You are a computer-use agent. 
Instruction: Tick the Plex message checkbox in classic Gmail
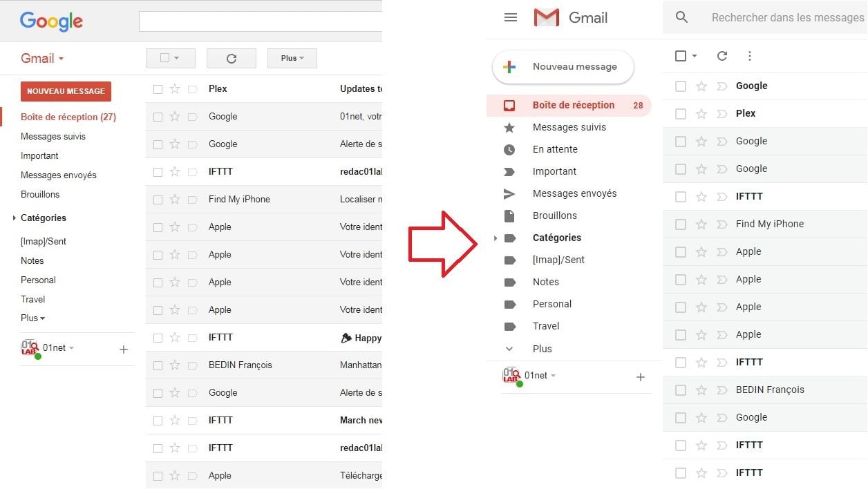(x=158, y=89)
